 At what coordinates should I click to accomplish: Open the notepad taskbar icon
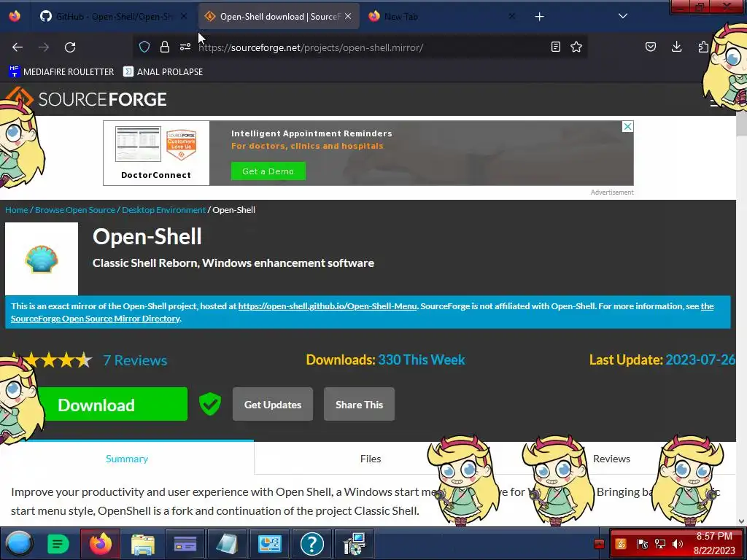(228, 544)
